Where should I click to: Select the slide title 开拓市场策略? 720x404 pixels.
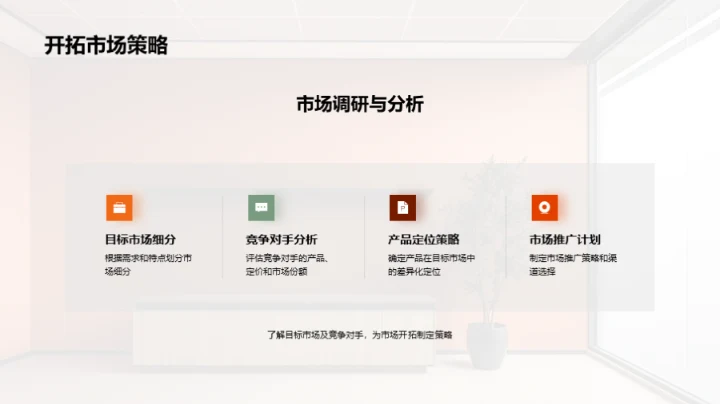(106, 45)
